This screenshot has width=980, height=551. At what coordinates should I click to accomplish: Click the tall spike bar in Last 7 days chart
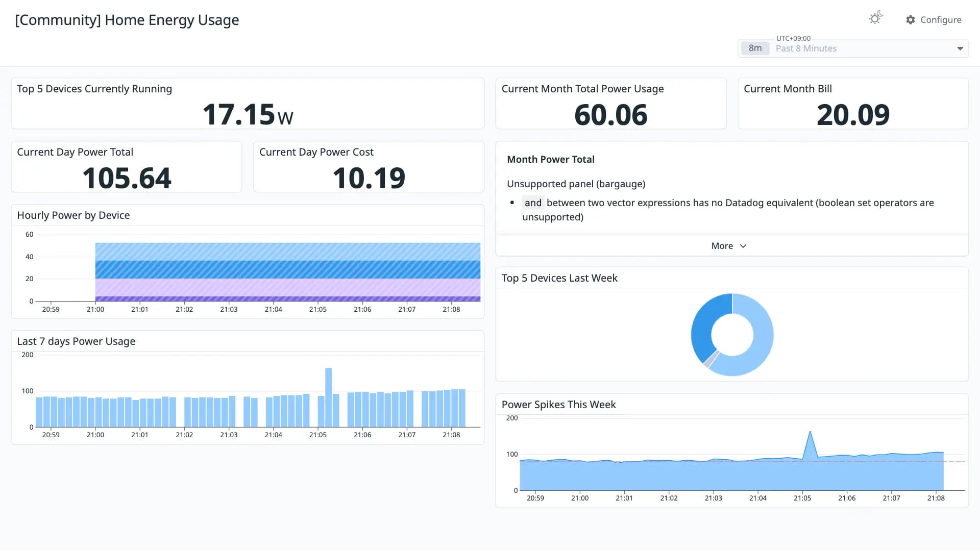(x=328, y=397)
